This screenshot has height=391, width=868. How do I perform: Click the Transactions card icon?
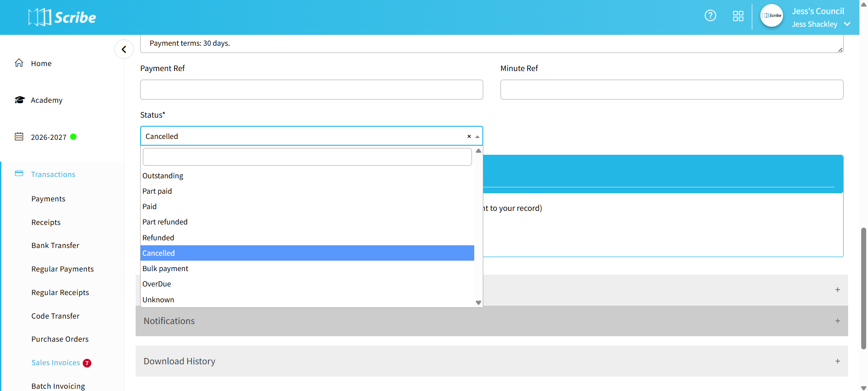coord(19,174)
